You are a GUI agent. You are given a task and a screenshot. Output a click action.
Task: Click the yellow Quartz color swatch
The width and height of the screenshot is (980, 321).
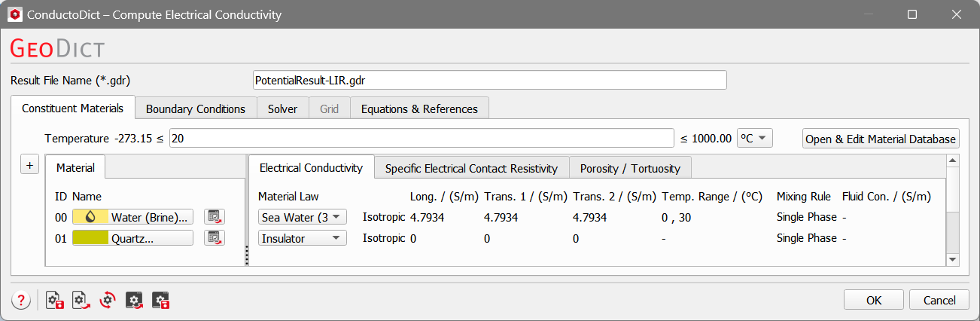click(x=90, y=238)
